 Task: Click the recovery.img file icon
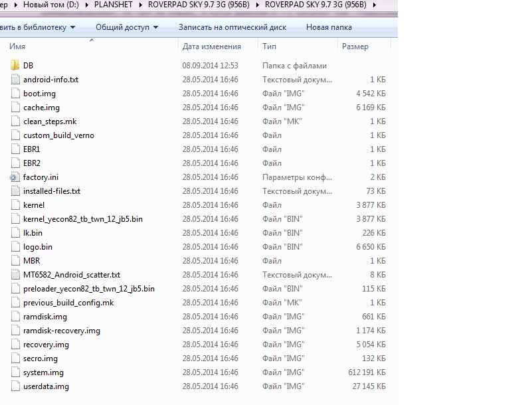click(16, 345)
